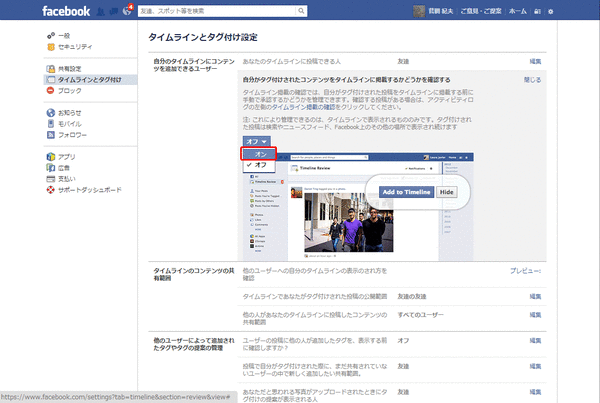Select the タイムラインとタグ付け sidebar icon
This screenshot has height=403, width=600.
point(51,80)
